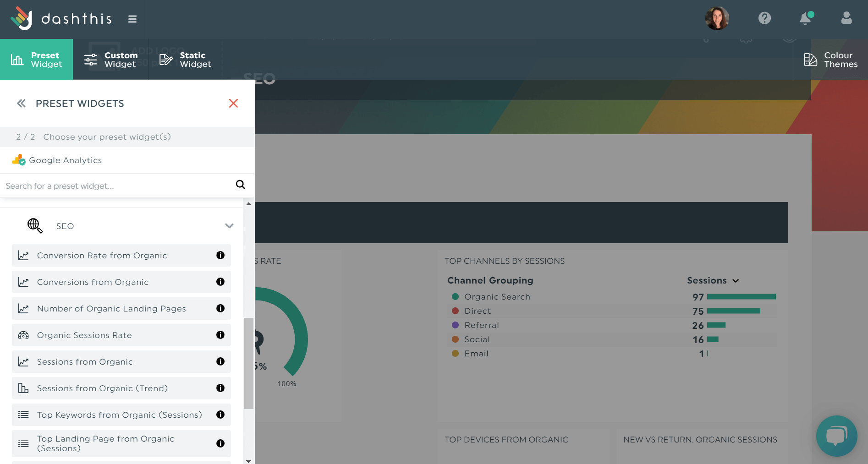Click the Top Channels by Sessions title
Viewport: 868px width, 464px height.
point(505,261)
